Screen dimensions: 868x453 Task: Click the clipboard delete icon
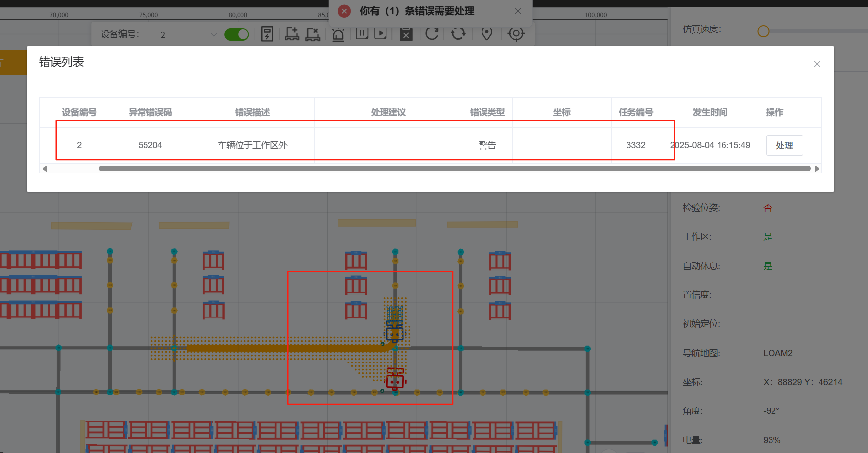tap(406, 34)
